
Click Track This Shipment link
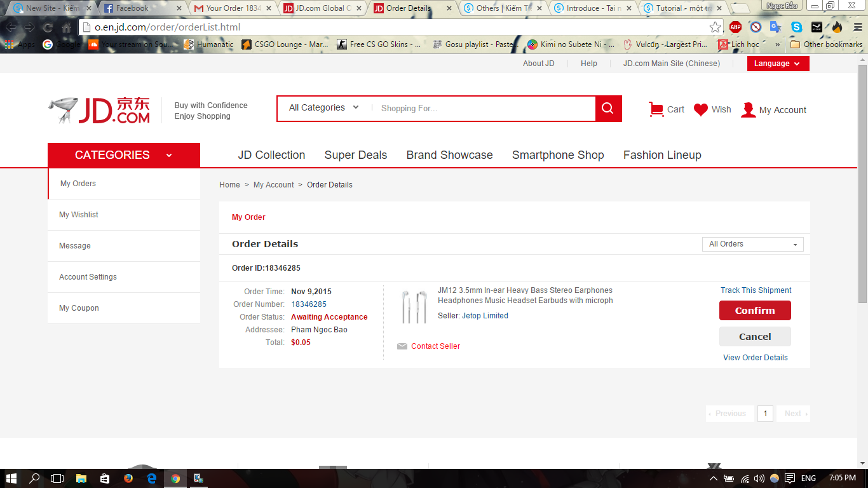756,290
